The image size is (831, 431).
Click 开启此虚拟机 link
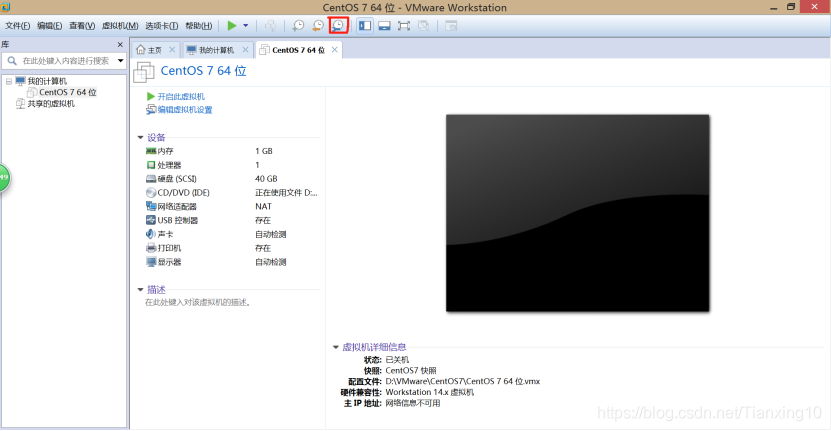(x=181, y=96)
